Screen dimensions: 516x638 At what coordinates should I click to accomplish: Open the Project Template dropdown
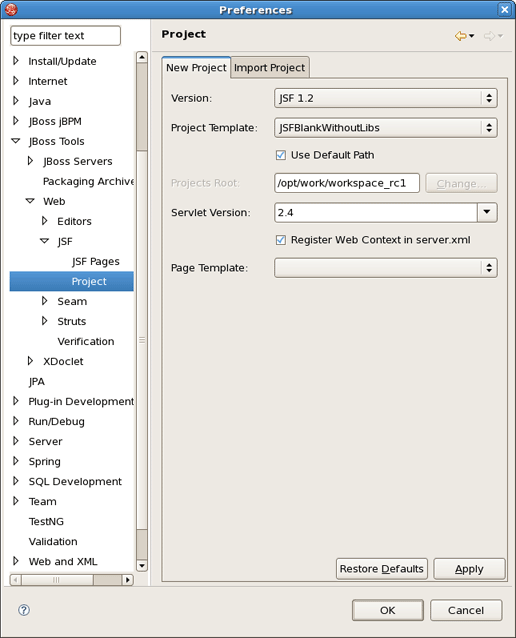tap(385, 128)
